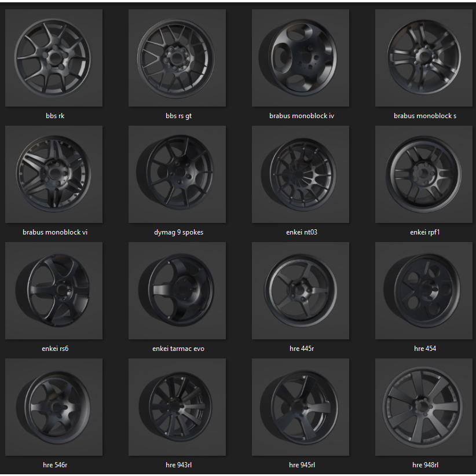
Task: Choose the brabus monoblock s wheel thumbnail
Action: click(424, 58)
